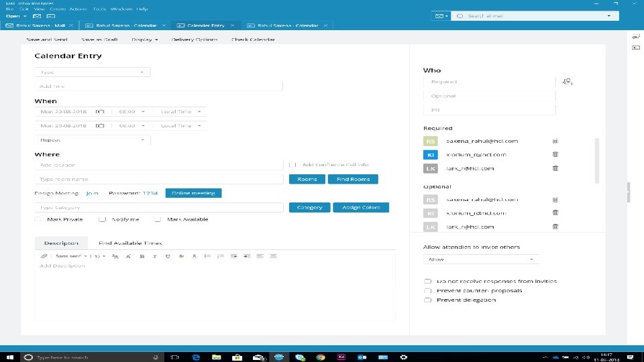Open the font color icon
644x362 pixels.
(x=195, y=256)
